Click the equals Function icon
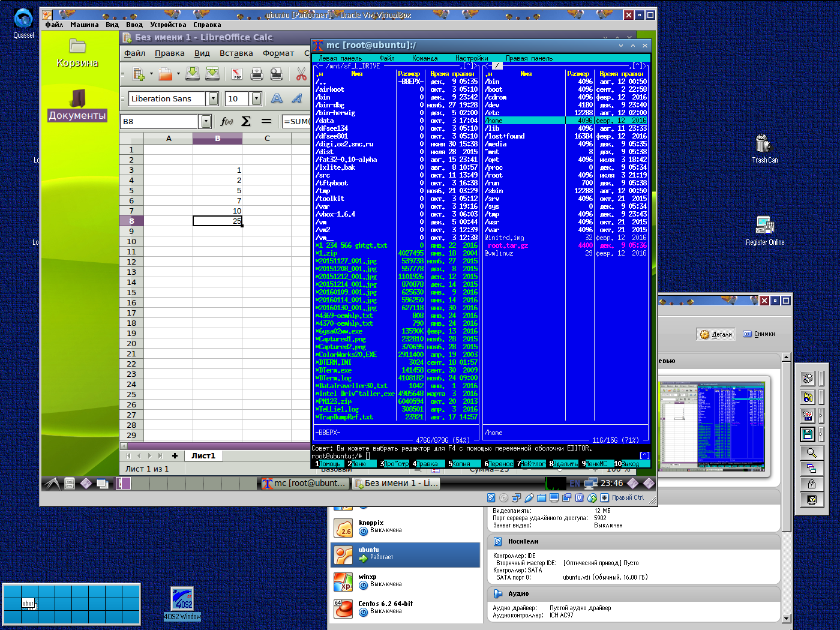This screenshot has height=630, width=840. pyautogui.click(x=266, y=121)
